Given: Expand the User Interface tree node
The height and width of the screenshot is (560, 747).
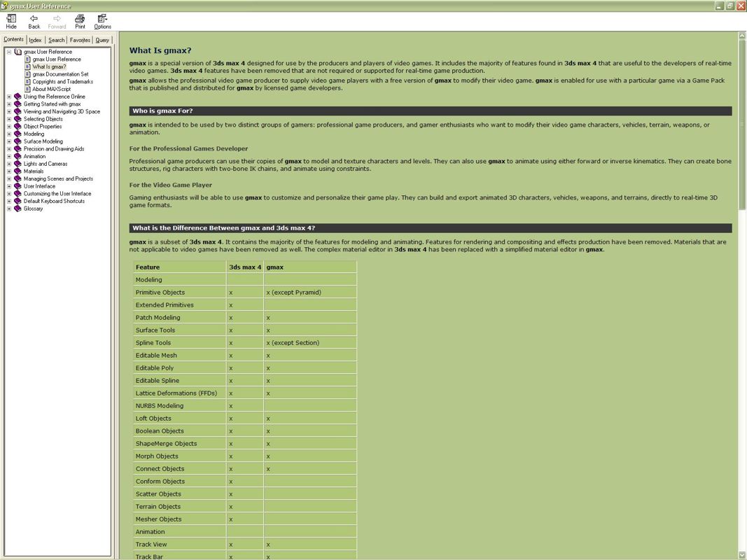Looking at the screenshot, I should 9,186.
